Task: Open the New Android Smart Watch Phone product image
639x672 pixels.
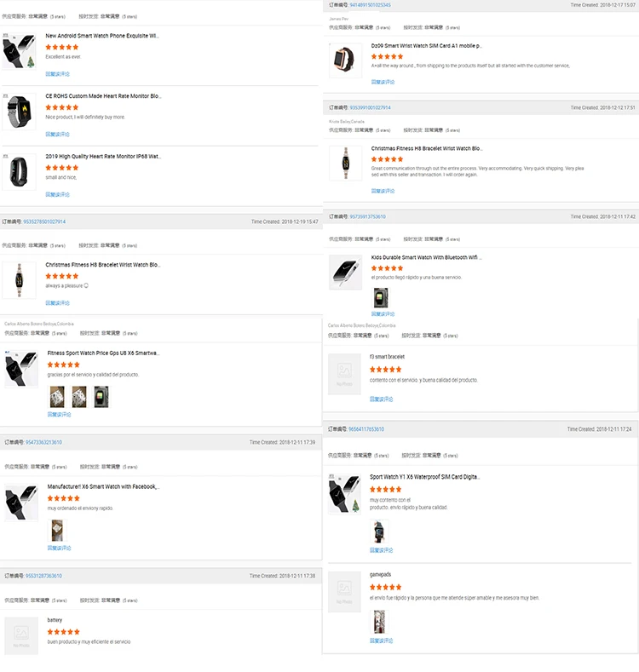Action: click(19, 53)
